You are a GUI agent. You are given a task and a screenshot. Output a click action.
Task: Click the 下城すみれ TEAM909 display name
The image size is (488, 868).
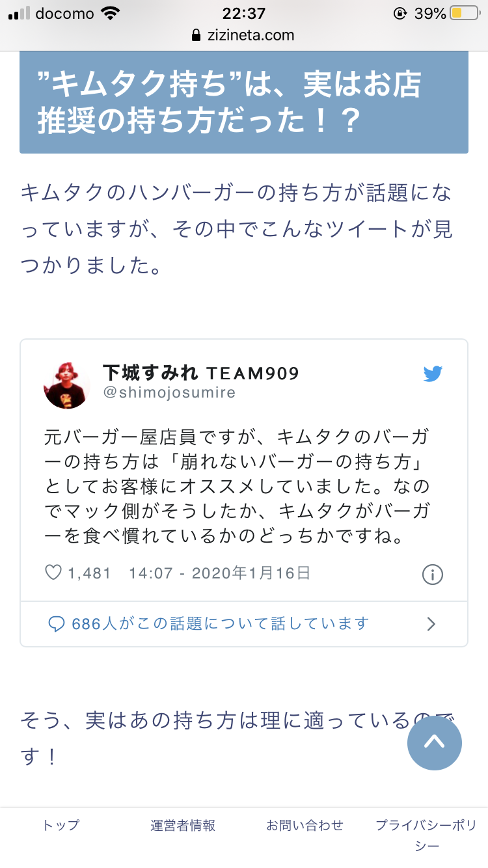[x=201, y=373]
